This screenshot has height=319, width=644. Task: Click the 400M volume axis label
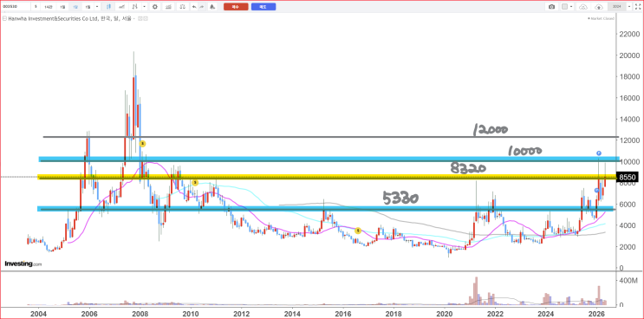pyautogui.click(x=628, y=280)
